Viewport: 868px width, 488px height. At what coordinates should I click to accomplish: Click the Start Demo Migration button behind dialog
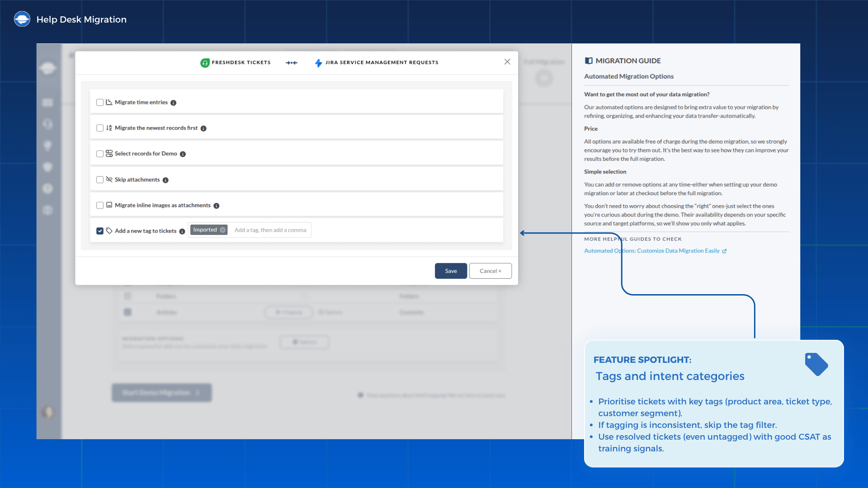click(x=161, y=393)
